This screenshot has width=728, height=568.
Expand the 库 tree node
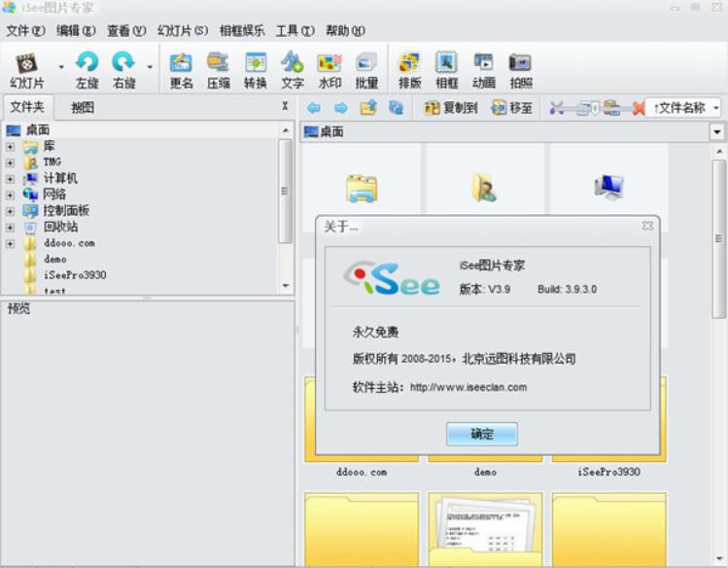pyautogui.click(x=10, y=147)
